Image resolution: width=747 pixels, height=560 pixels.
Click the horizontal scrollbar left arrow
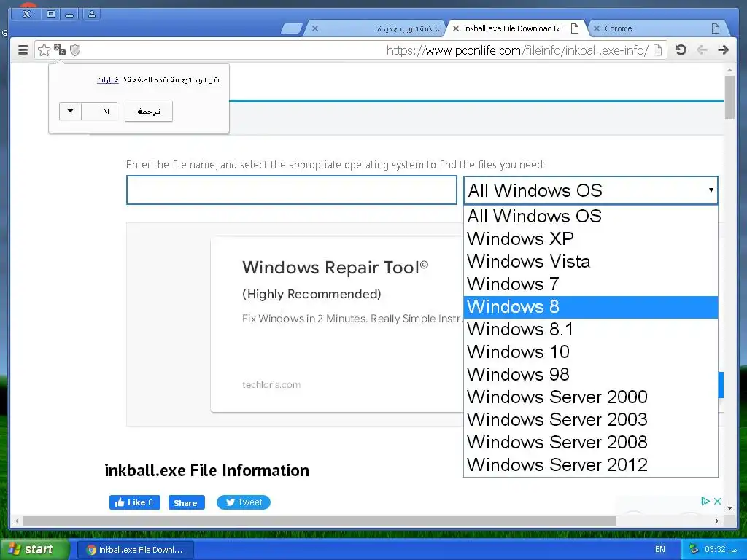[x=17, y=521]
